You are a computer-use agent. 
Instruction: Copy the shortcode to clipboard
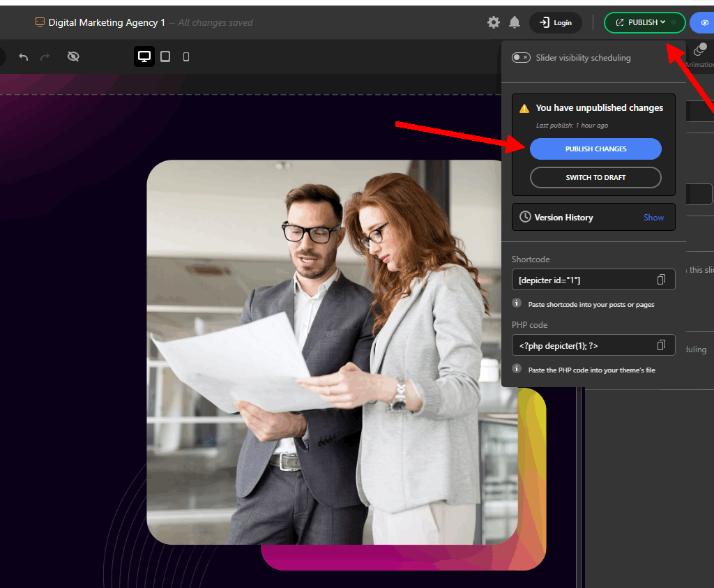[x=661, y=280]
